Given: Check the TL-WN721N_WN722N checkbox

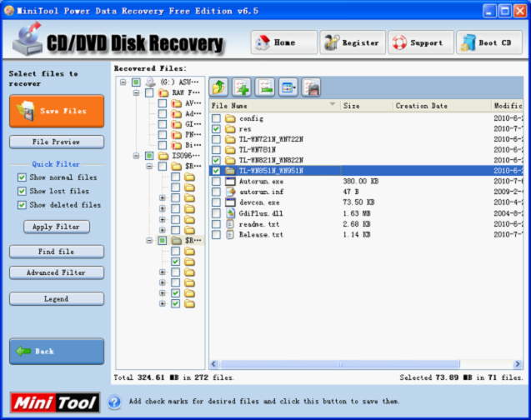Looking at the screenshot, I should point(216,139).
